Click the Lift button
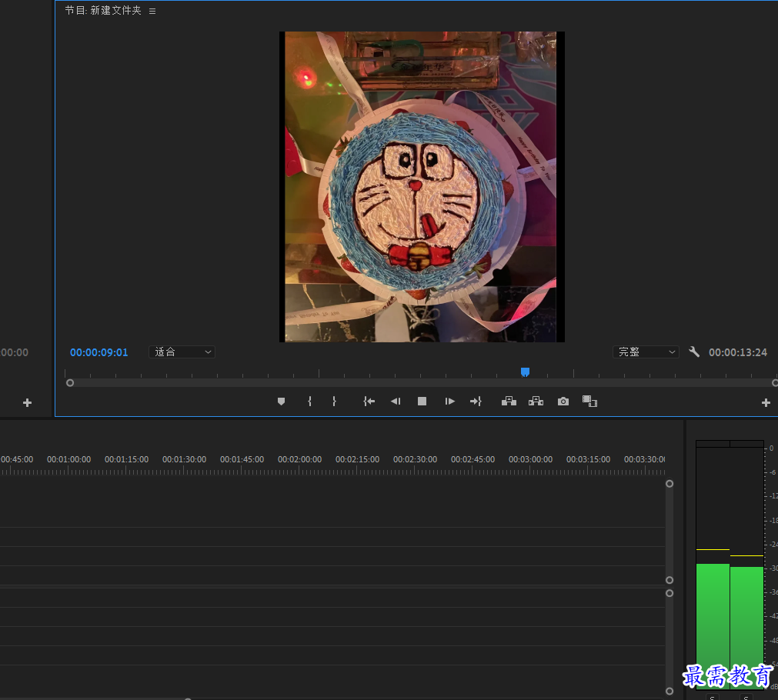 [509, 402]
